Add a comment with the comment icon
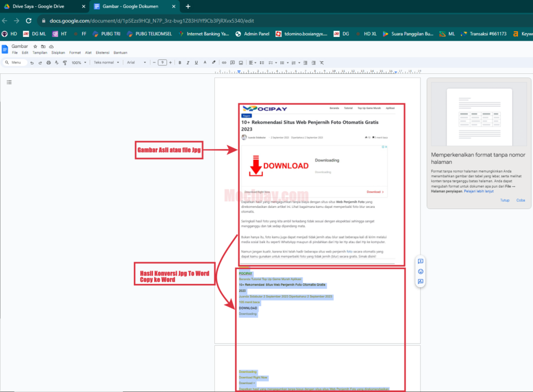The image size is (533, 392). (233, 62)
